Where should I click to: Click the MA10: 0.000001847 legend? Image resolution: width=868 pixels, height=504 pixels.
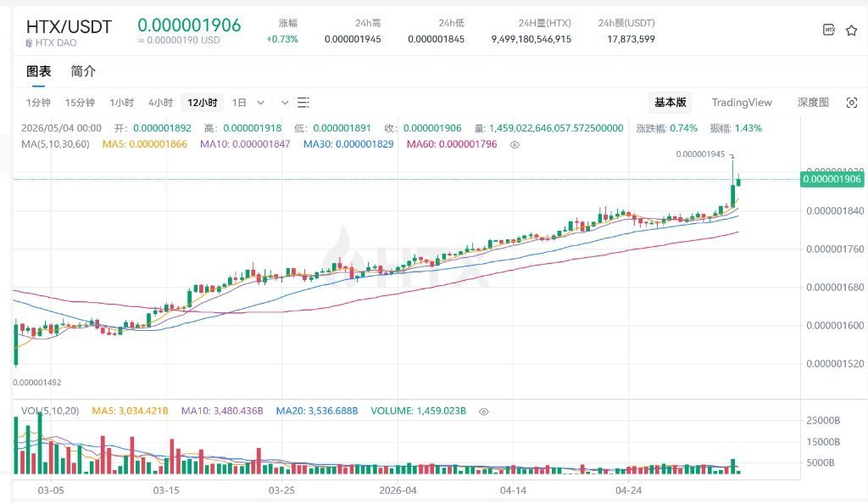tap(245, 144)
